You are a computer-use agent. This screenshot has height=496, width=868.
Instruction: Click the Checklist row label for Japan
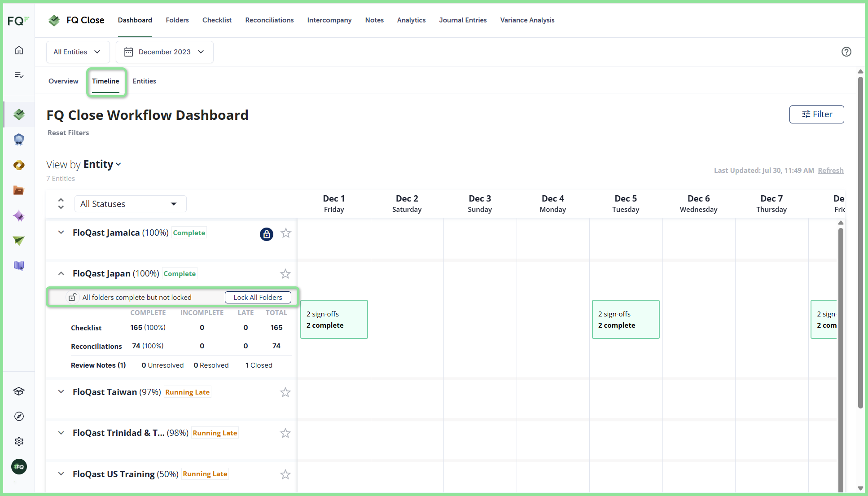pyautogui.click(x=86, y=328)
